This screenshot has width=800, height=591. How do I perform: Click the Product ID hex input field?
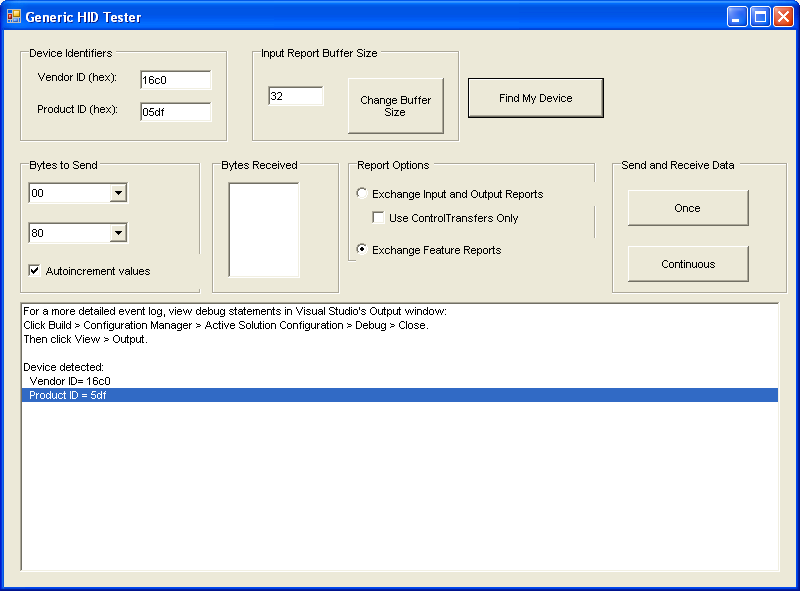pos(176,112)
